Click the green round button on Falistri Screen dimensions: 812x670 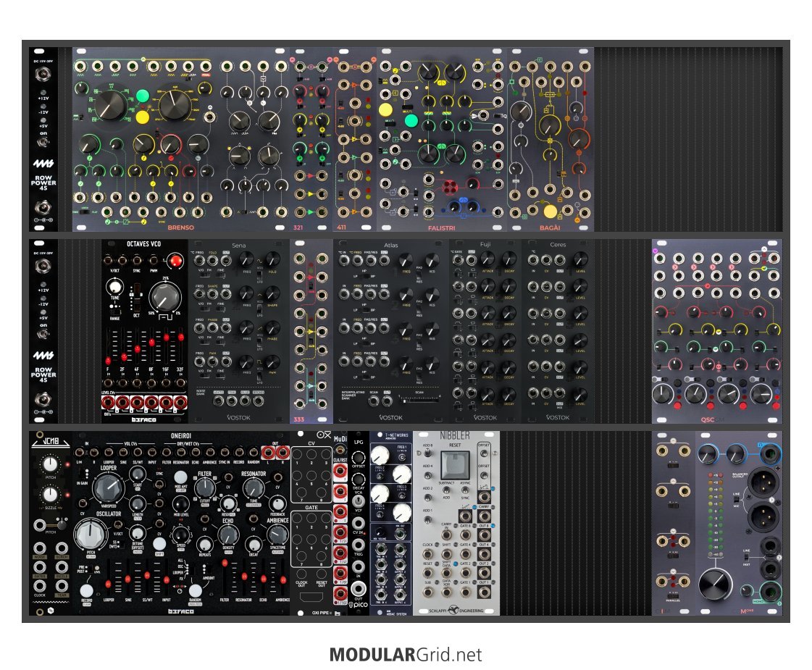coord(411,121)
